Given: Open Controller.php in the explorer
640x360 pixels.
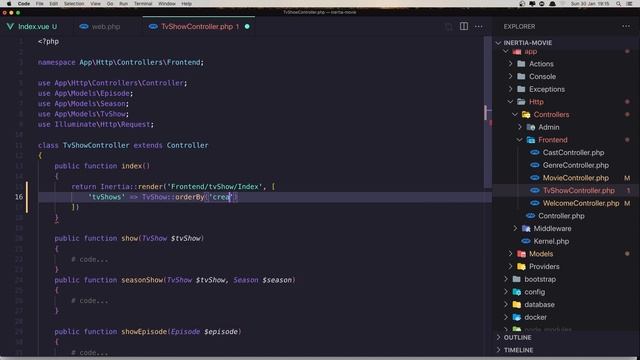Looking at the screenshot, I should (x=561, y=216).
